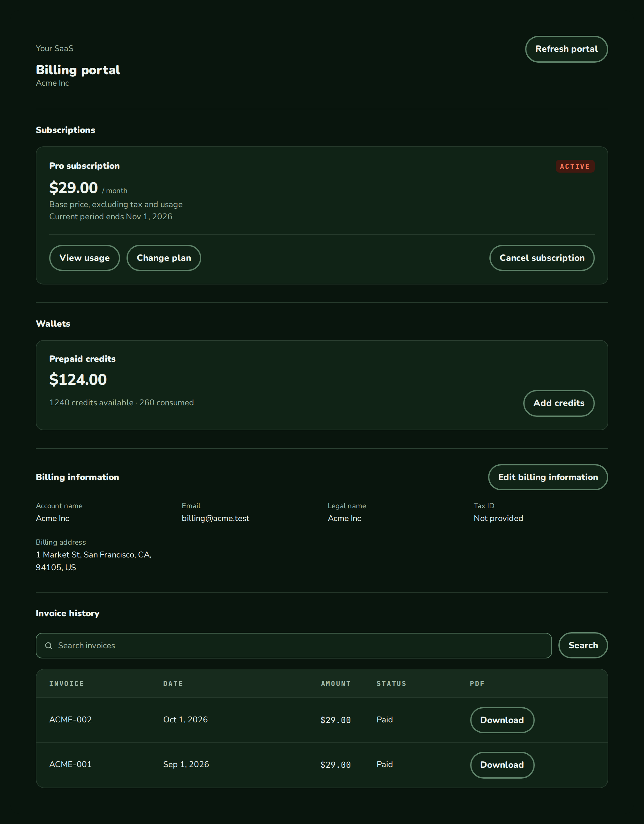Click the ACME-002 $29.00 amount

335,720
